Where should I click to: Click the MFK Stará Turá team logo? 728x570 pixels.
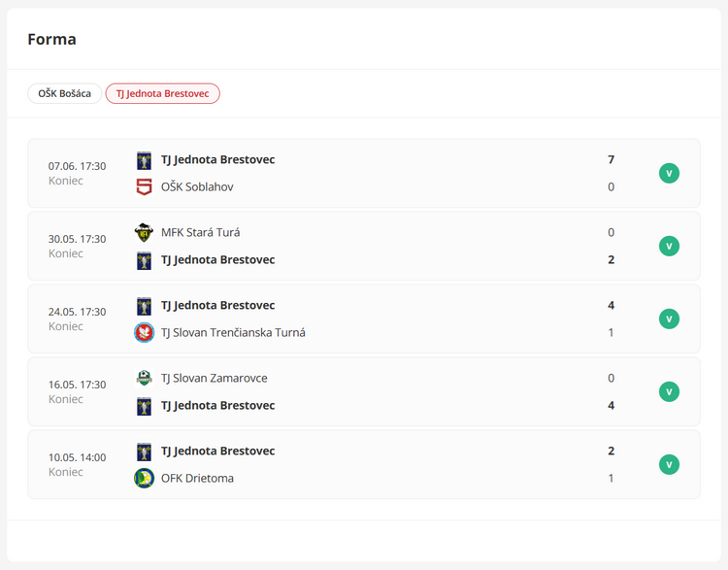point(144,233)
